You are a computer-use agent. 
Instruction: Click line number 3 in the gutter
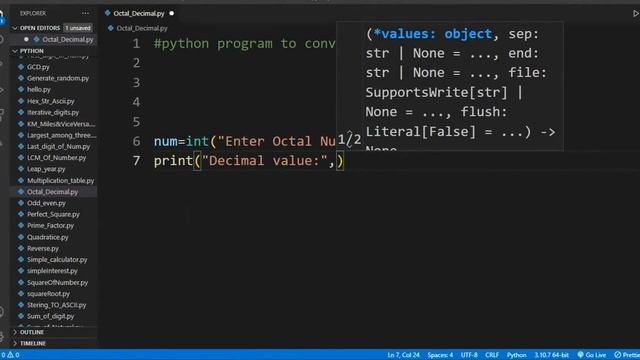click(136, 82)
